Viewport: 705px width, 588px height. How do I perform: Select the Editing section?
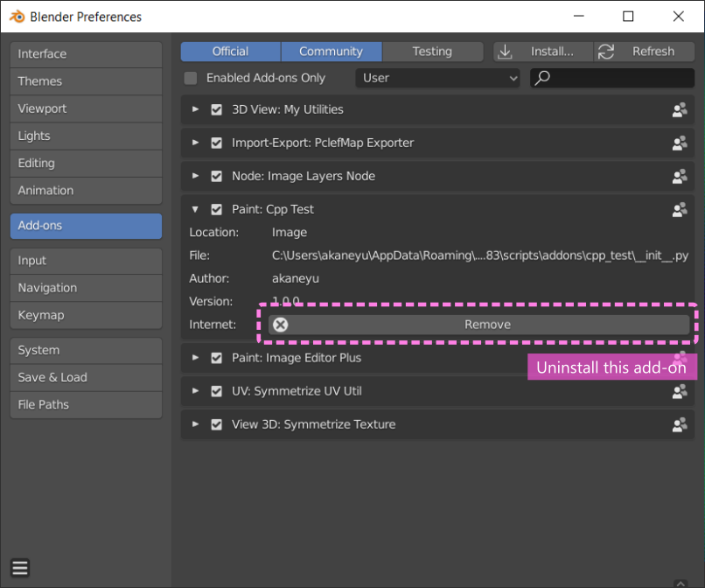[x=86, y=164]
